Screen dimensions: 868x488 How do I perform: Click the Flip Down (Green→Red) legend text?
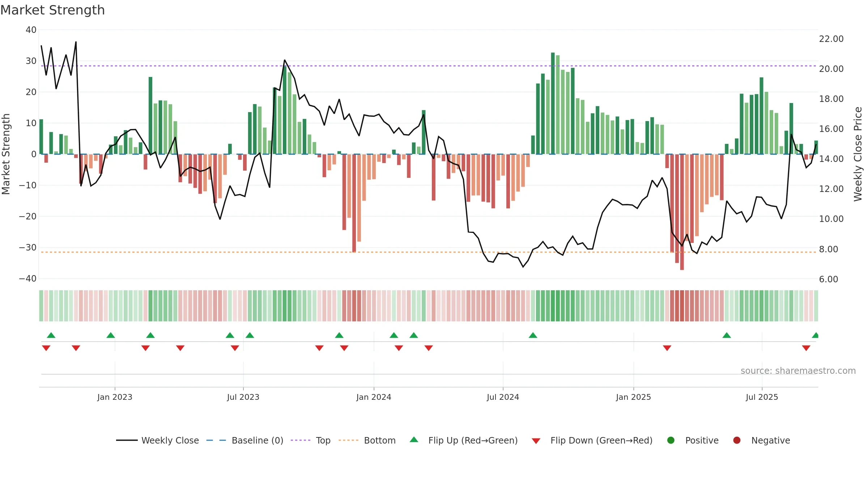pos(601,440)
